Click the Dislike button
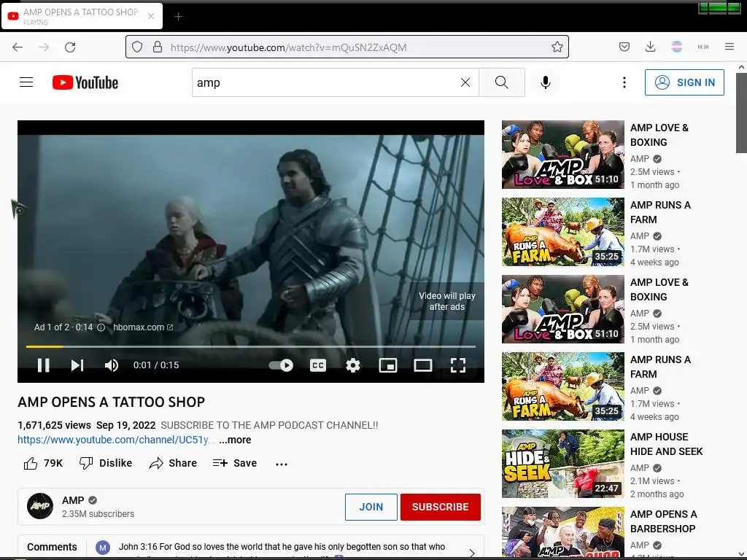This screenshot has width=747, height=560. tap(106, 463)
